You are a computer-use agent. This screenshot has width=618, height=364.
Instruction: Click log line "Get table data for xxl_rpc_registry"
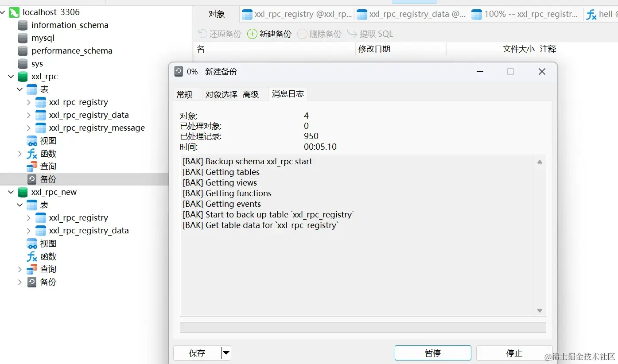(x=260, y=225)
